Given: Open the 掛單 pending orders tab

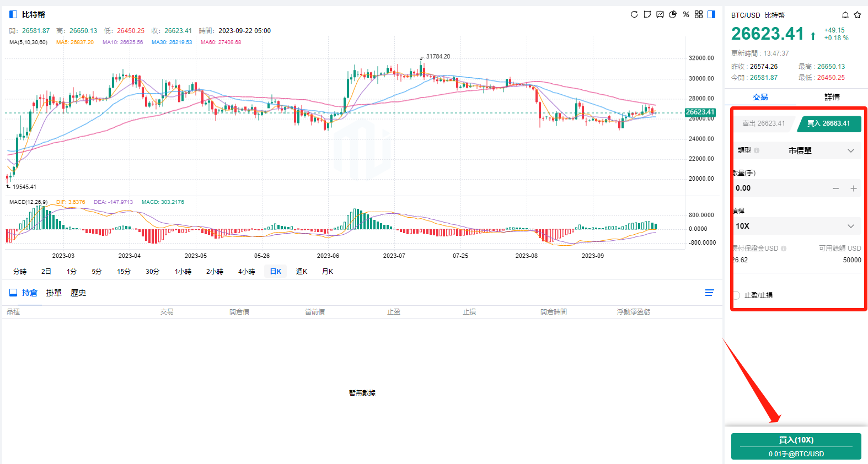Looking at the screenshot, I should [x=54, y=293].
